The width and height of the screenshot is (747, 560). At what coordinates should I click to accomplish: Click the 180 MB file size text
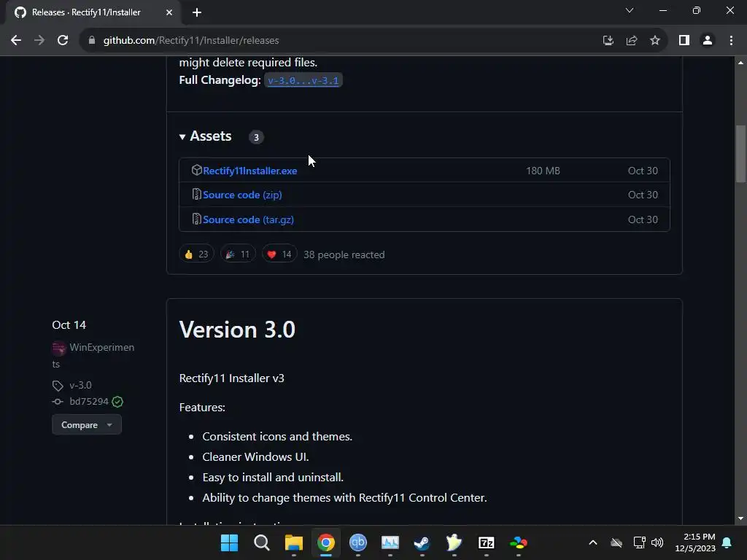[x=543, y=171]
